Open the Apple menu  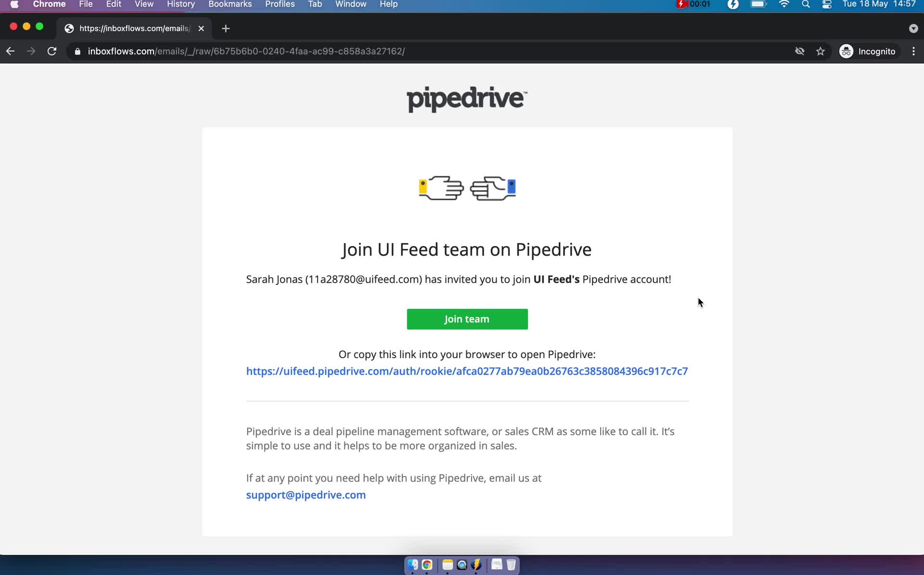click(x=14, y=4)
